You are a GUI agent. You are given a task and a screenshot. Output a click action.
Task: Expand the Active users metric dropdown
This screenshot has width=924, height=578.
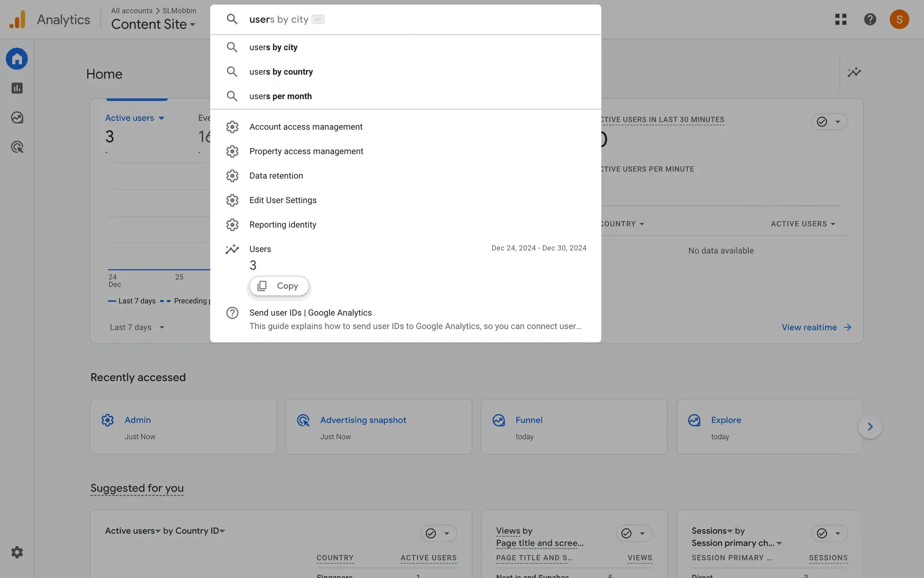pyautogui.click(x=135, y=118)
